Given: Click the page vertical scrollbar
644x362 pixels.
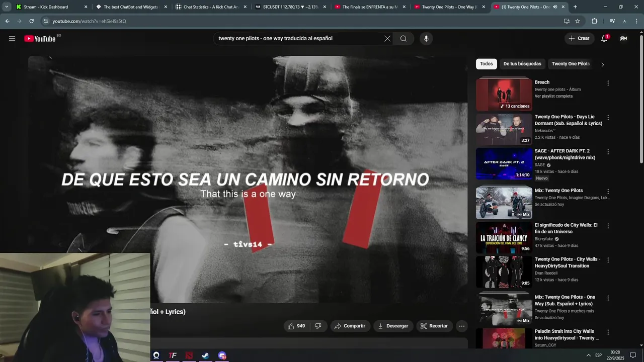Looking at the screenshot, I should click(x=641, y=98).
